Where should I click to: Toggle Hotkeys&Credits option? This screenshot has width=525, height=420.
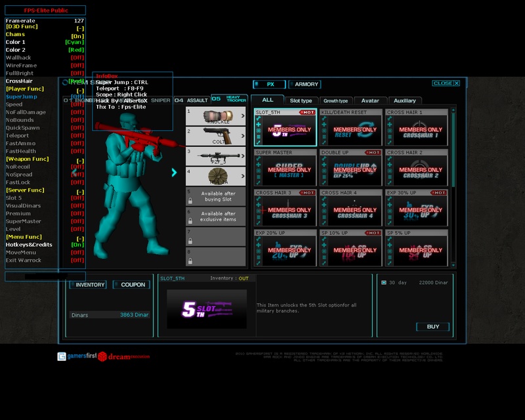coord(45,245)
